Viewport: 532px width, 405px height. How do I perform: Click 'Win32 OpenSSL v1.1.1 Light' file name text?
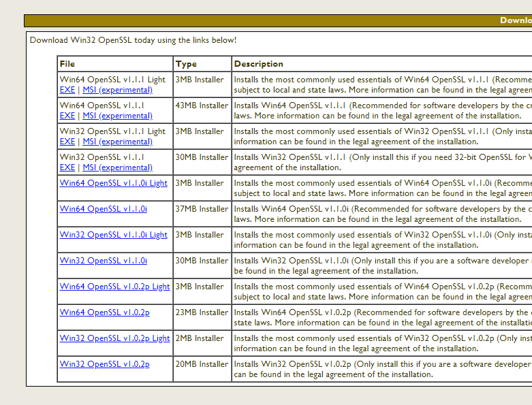112,131
